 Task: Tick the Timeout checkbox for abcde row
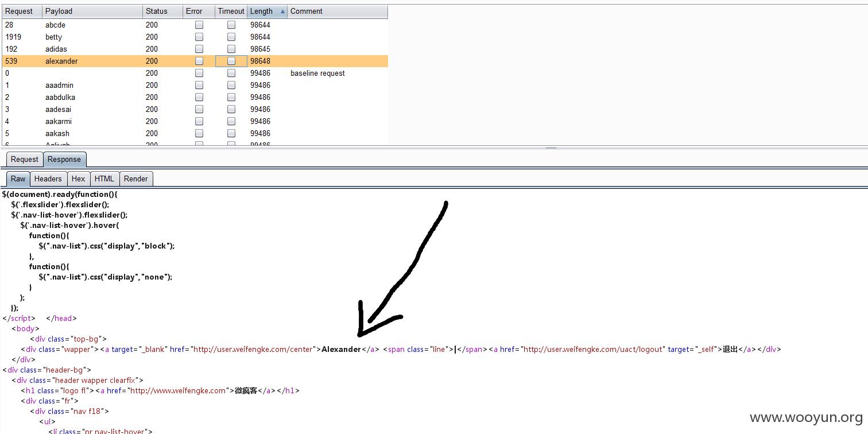click(x=231, y=25)
